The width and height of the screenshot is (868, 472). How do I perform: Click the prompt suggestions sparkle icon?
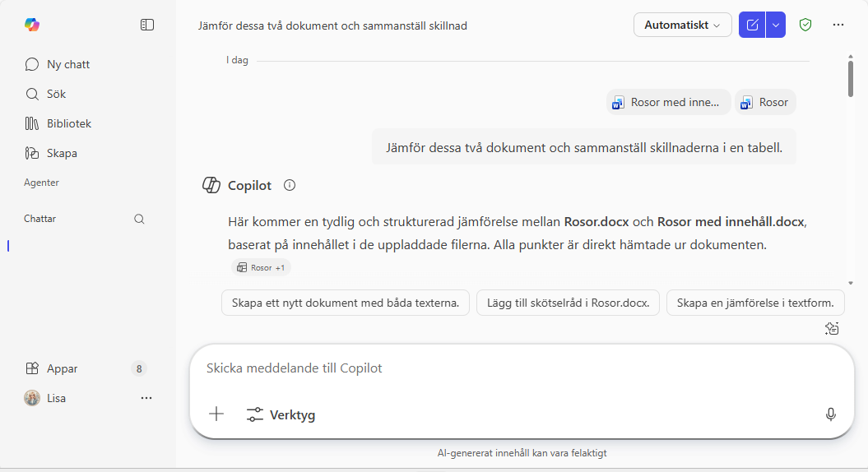pos(832,329)
